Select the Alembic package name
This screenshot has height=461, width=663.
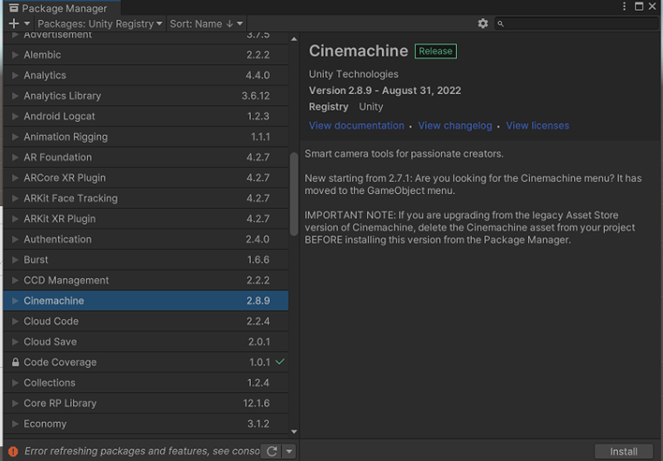(42, 55)
